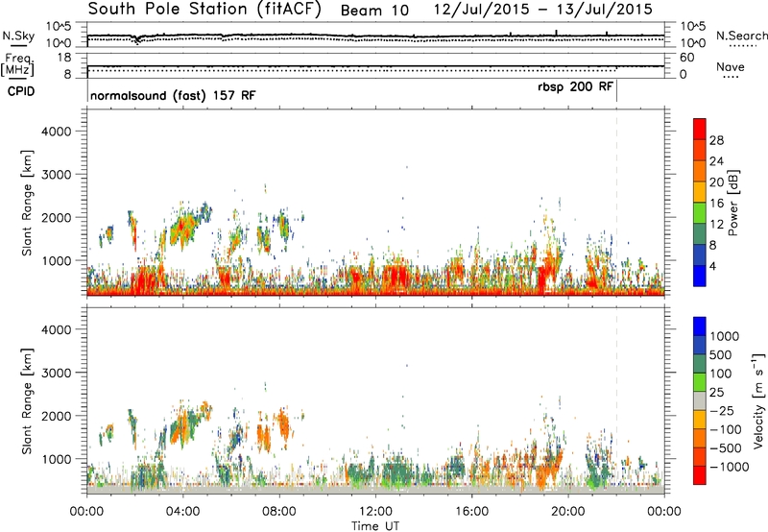Click the yellow-orange 16–20 dB Power colorbar segment
Image resolution: width=768 pixels, height=532 pixels.
[700, 191]
